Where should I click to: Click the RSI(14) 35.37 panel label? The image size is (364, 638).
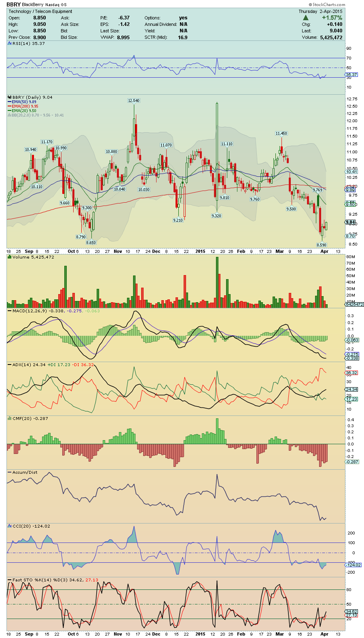point(28,43)
